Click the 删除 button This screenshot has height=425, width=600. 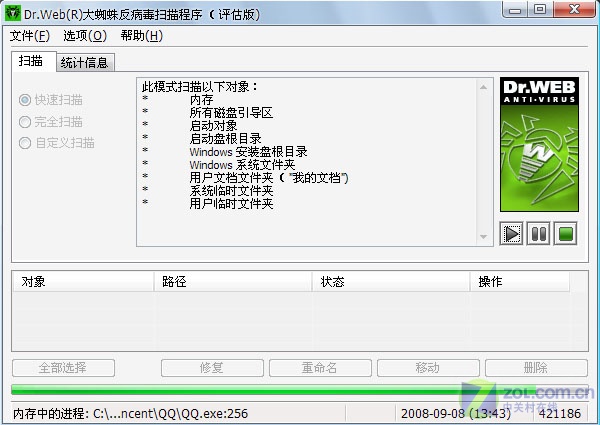click(x=536, y=368)
